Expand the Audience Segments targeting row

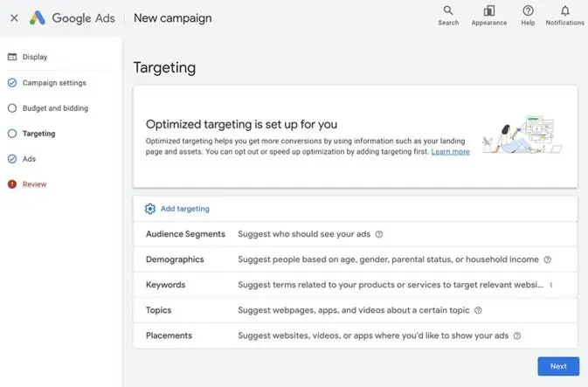click(x=185, y=234)
